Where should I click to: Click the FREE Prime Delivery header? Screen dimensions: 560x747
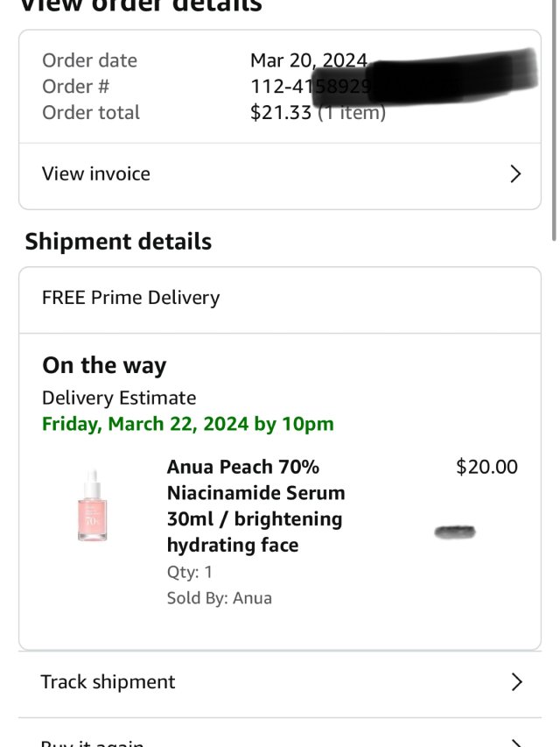(130, 298)
